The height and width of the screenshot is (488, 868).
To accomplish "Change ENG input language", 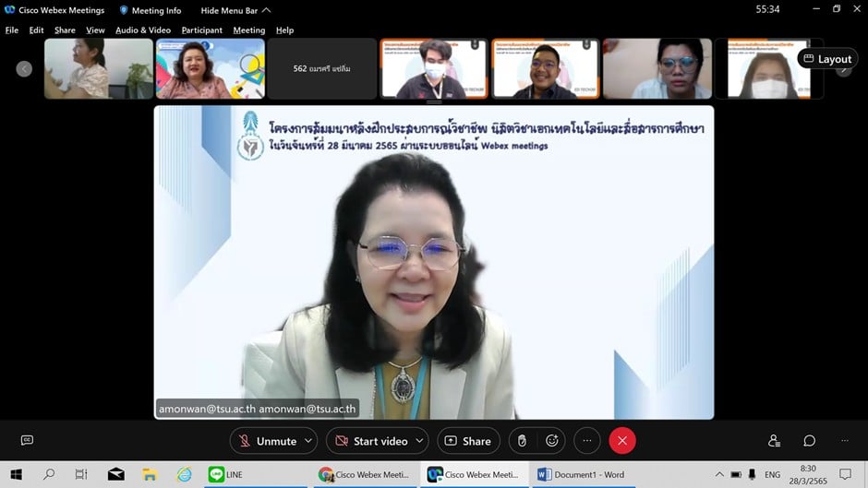I will pos(772,475).
